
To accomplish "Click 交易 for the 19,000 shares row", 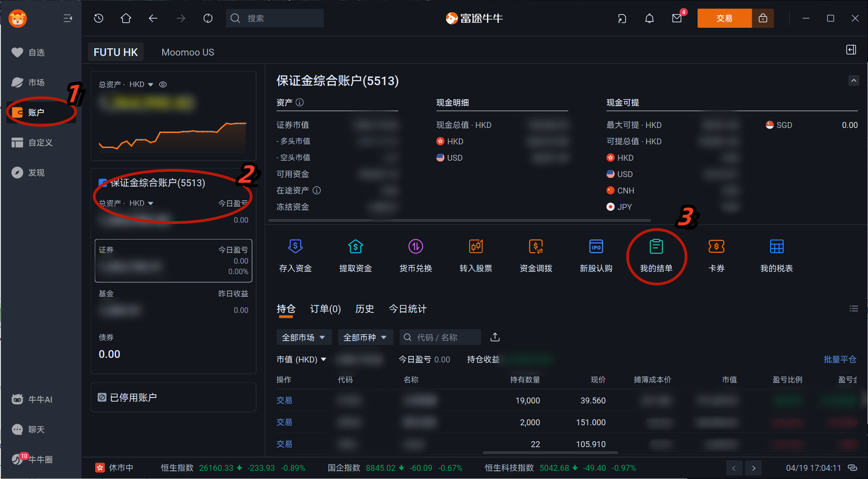I will coord(284,400).
